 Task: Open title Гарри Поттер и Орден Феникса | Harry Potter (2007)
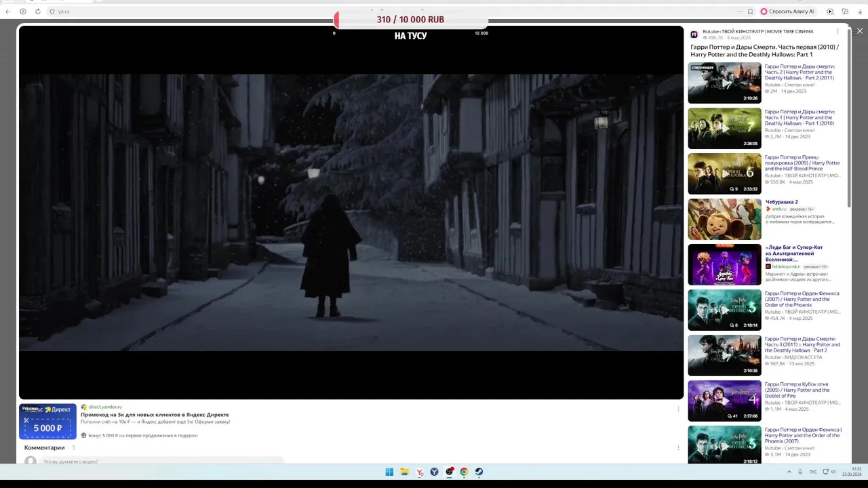pos(803,435)
